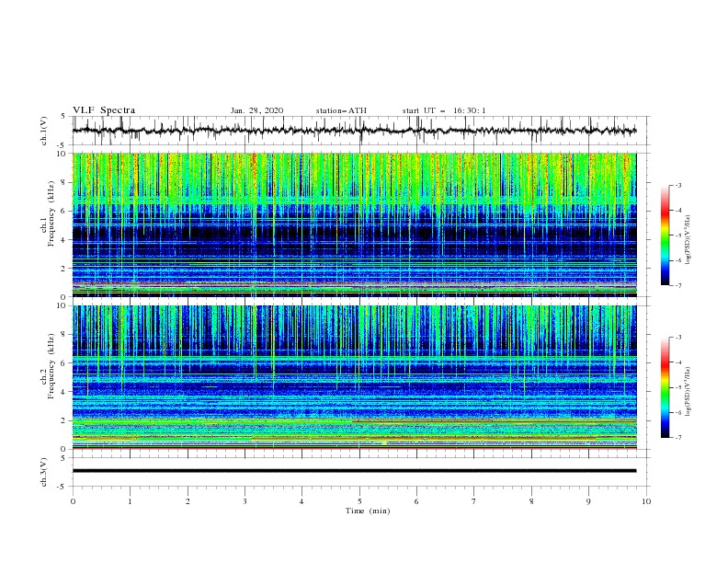Click the 'VLF Spectra' title text
The height and width of the screenshot is (563, 728).
point(104,110)
